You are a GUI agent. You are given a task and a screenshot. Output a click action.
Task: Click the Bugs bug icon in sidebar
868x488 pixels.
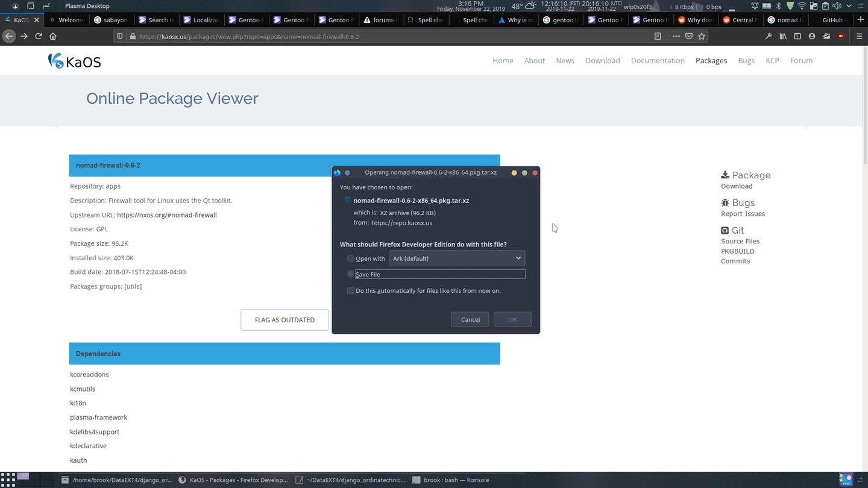[x=725, y=203]
